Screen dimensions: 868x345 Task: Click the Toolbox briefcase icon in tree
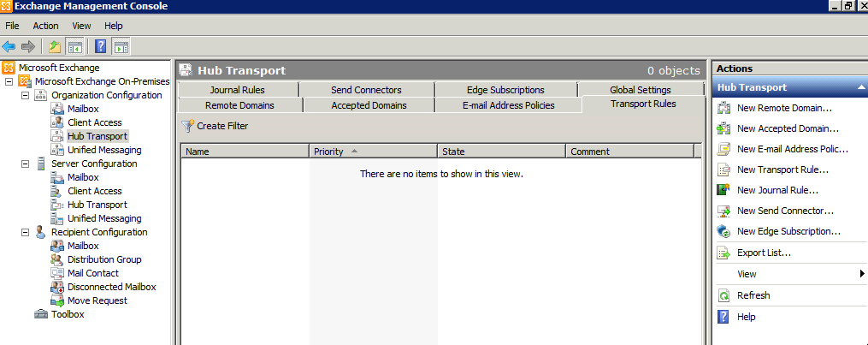tap(41, 314)
